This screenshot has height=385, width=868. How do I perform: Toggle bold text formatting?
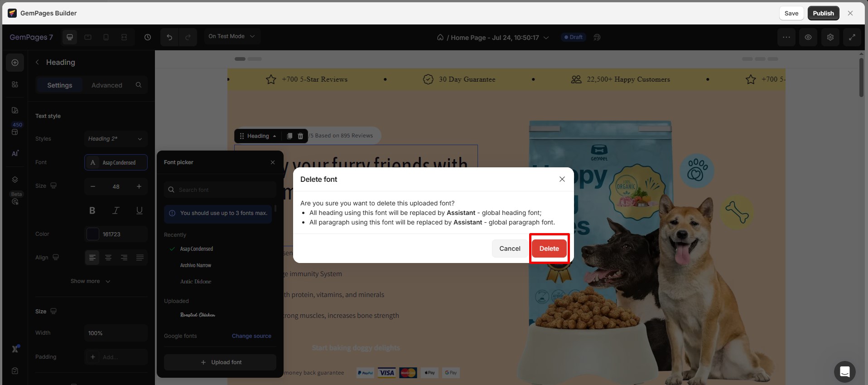92,210
